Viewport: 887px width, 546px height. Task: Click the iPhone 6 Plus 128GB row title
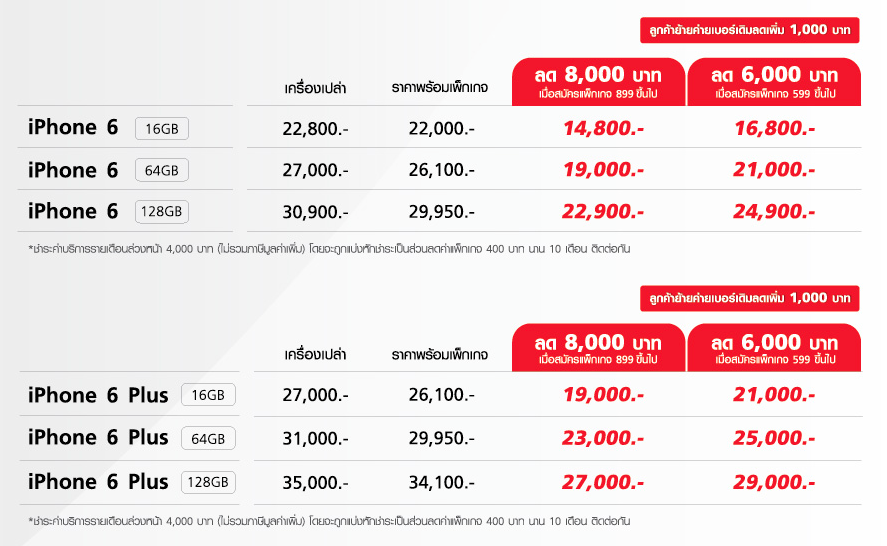pyautogui.click(x=98, y=481)
